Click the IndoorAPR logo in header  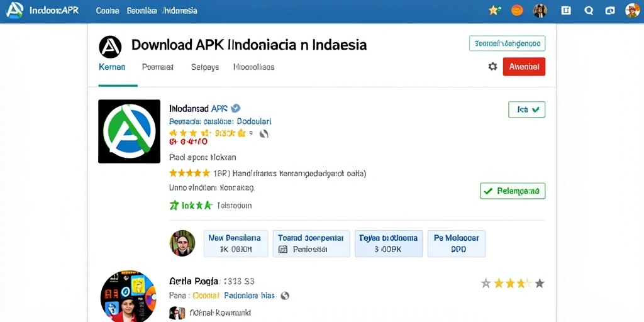point(14,10)
